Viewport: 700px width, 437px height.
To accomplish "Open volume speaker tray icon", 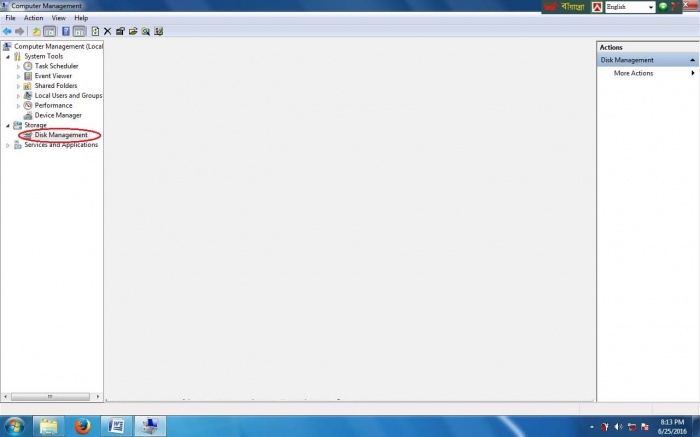I will tap(618, 427).
